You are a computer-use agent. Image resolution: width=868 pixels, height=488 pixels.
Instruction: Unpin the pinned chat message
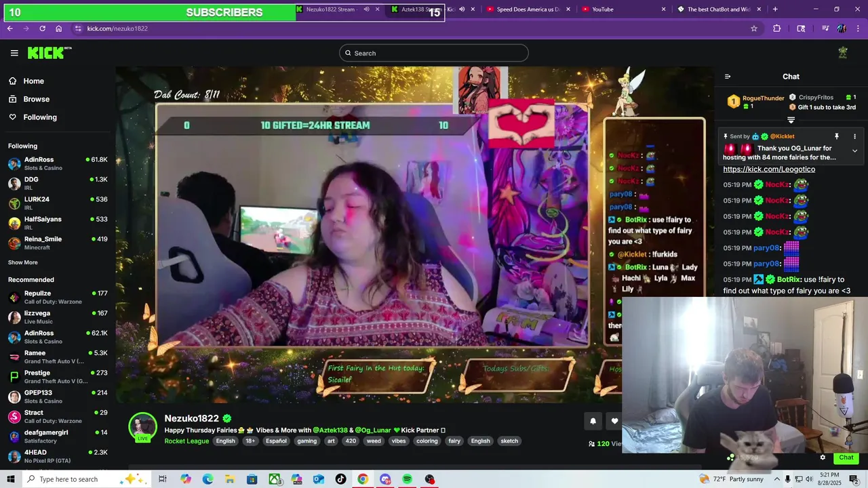coord(837,136)
